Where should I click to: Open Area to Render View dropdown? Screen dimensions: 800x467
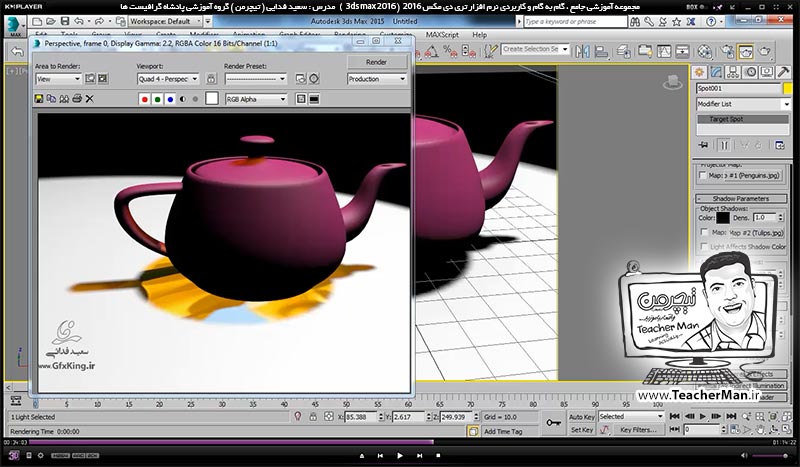(58, 79)
